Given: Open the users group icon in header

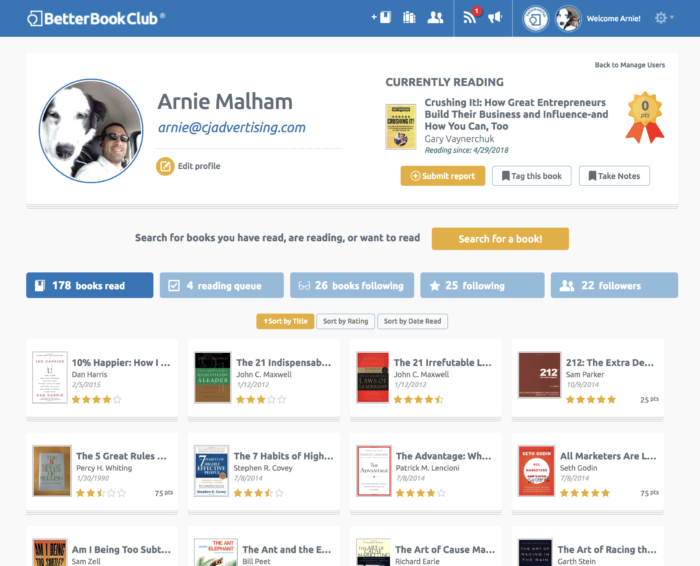Looking at the screenshot, I should click(x=435, y=17).
